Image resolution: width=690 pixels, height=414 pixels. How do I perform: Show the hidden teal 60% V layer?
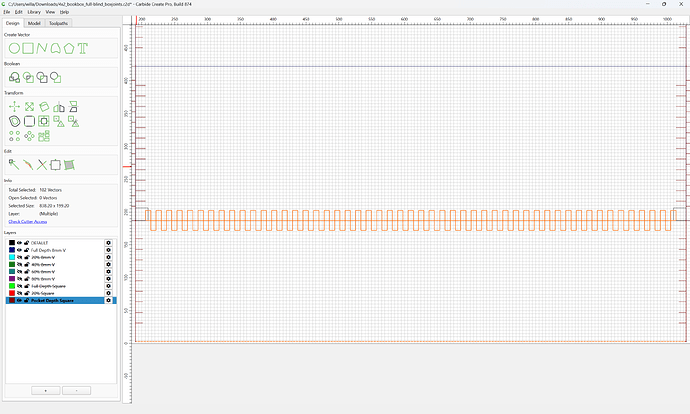click(x=19, y=271)
